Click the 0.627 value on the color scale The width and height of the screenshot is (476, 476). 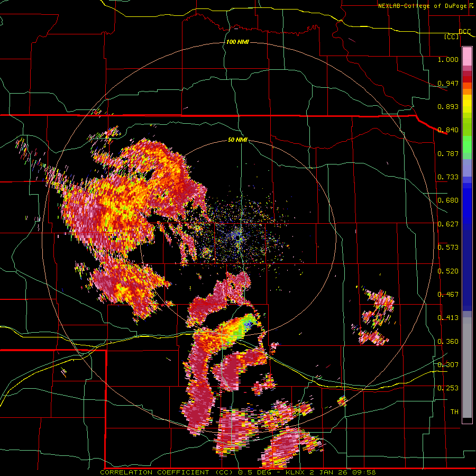(x=448, y=224)
